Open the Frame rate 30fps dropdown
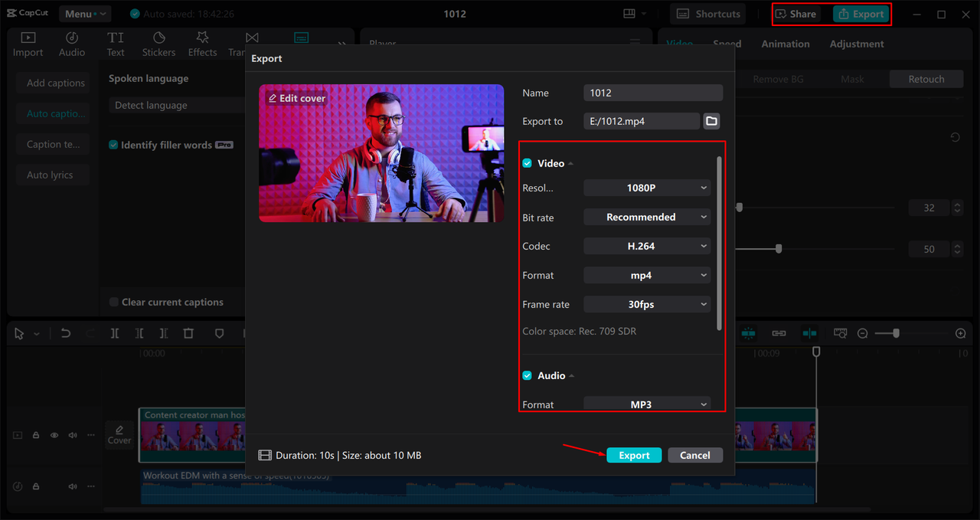The height and width of the screenshot is (520, 980). pos(647,304)
